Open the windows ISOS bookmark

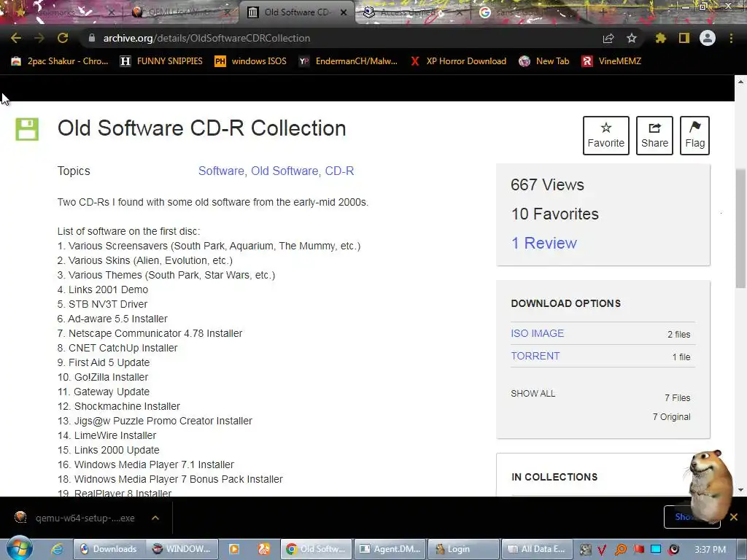point(251,61)
